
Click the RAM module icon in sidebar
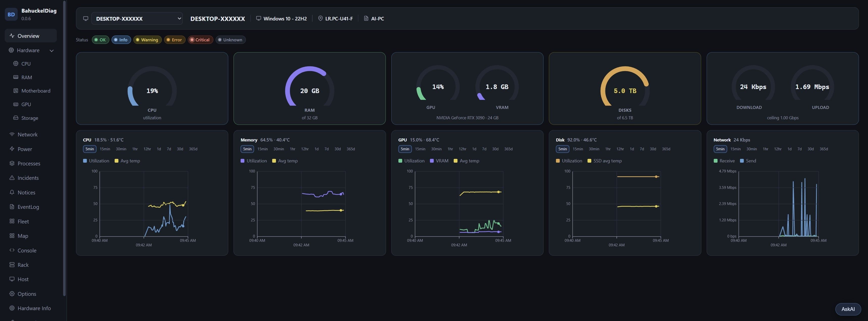point(15,77)
